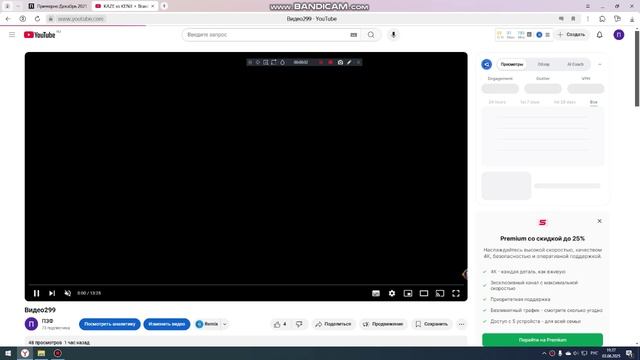Save the video with Сохранить
Viewport: 640px width, 360px height.
(431, 324)
